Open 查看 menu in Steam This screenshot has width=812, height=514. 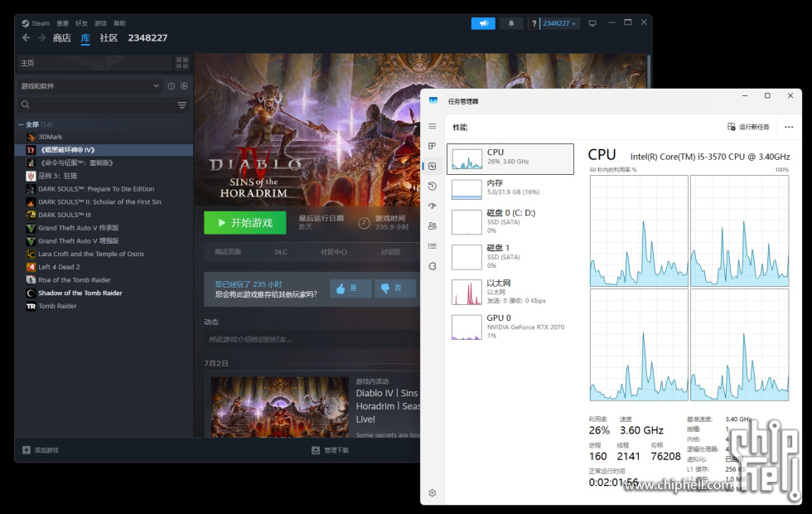63,23
